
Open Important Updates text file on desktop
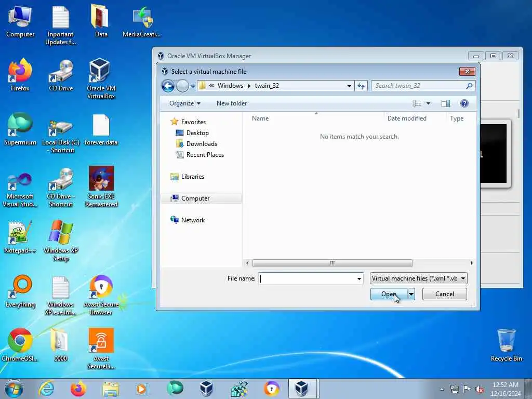point(60,25)
